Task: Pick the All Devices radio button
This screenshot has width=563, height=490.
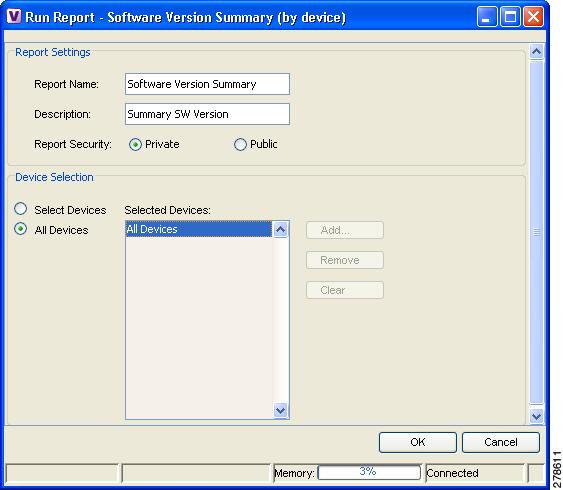Action: pyautogui.click(x=20, y=229)
